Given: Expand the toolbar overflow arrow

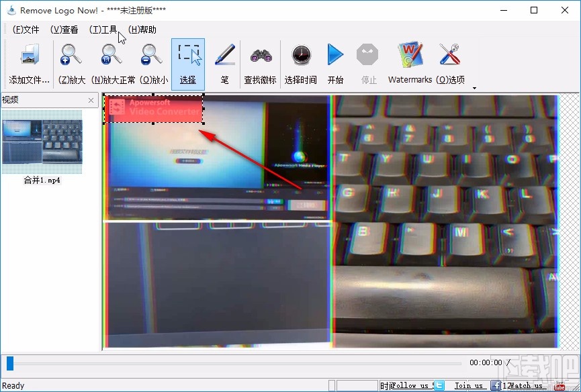Looking at the screenshot, I should pyautogui.click(x=475, y=87).
